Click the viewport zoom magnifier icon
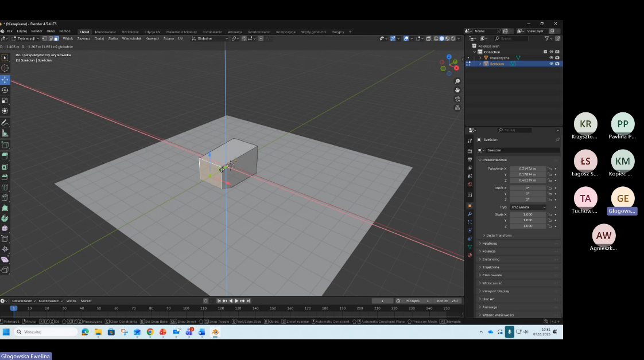 pos(457,81)
